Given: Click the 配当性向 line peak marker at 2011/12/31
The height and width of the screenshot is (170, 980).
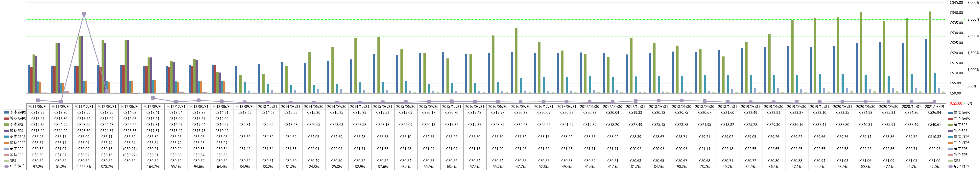Looking at the screenshot, I should tap(84, 14).
